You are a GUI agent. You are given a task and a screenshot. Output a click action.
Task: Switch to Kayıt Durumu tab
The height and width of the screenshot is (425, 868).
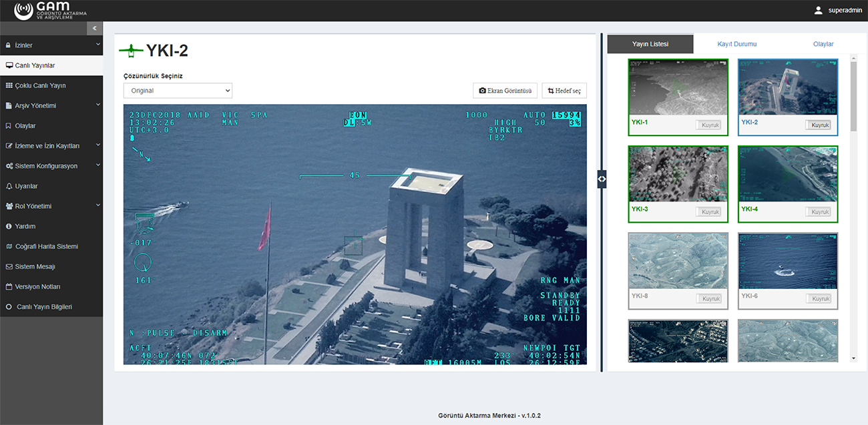(736, 44)
